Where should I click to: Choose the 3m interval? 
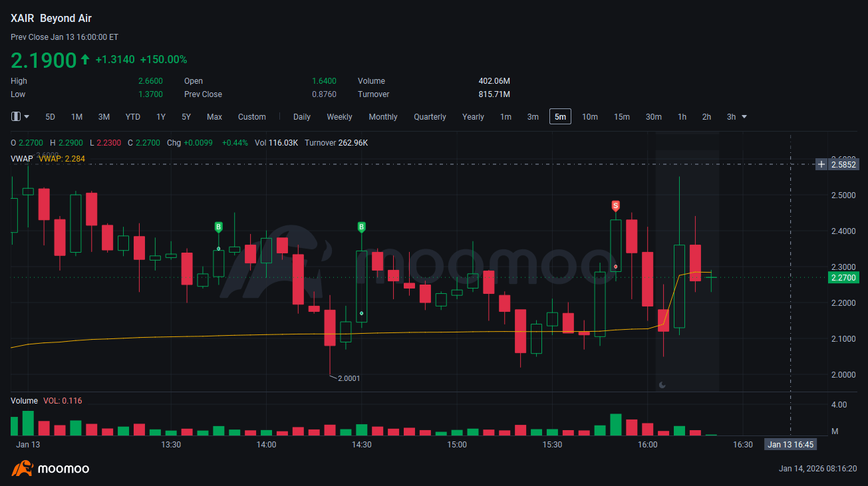click(533, 117)
